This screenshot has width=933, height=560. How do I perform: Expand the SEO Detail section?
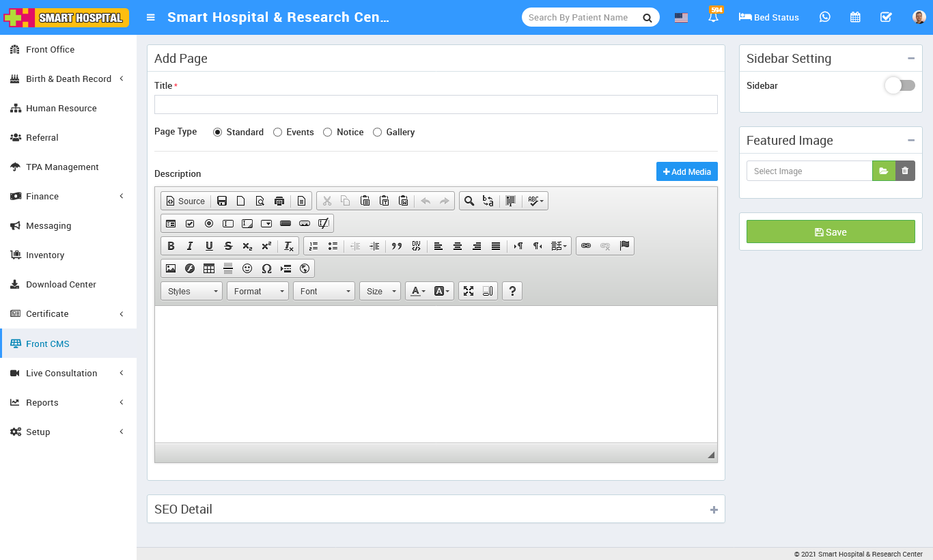(713, 509)
